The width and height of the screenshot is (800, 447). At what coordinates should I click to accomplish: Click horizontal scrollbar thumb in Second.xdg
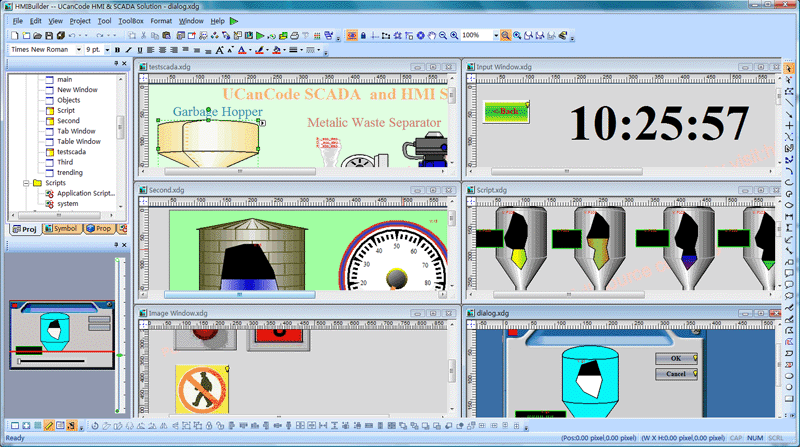click(x=240, y=295)
